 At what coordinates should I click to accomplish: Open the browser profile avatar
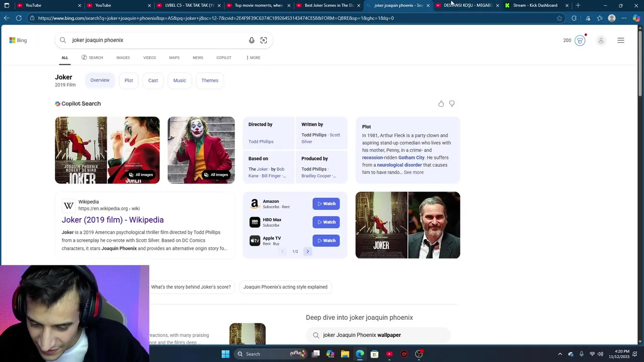[612, 18]
